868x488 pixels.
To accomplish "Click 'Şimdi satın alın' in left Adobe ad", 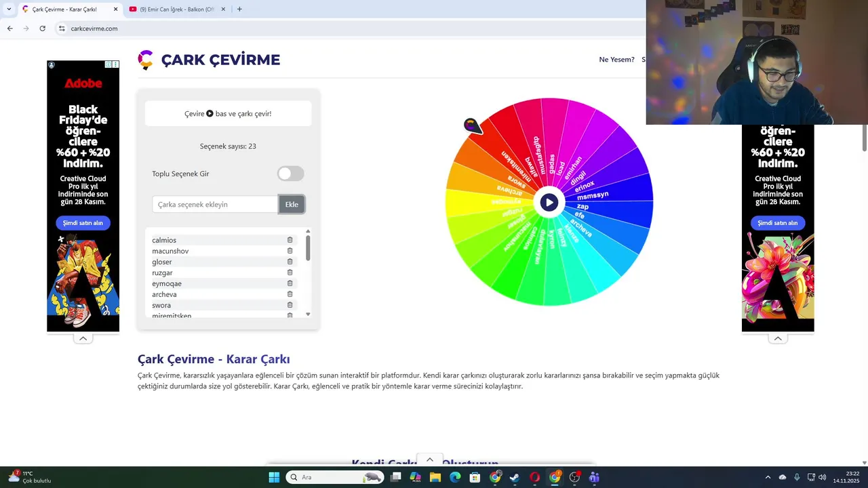I will (x=83, y=223).
